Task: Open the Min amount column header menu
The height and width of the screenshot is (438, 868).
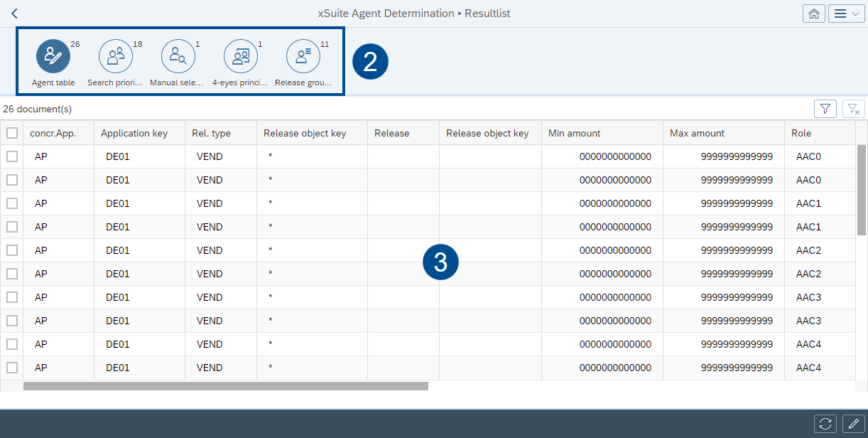Action: tap(574, 133)
